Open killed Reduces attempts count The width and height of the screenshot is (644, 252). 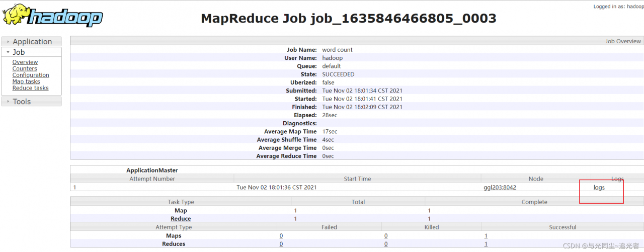(386, 244)
